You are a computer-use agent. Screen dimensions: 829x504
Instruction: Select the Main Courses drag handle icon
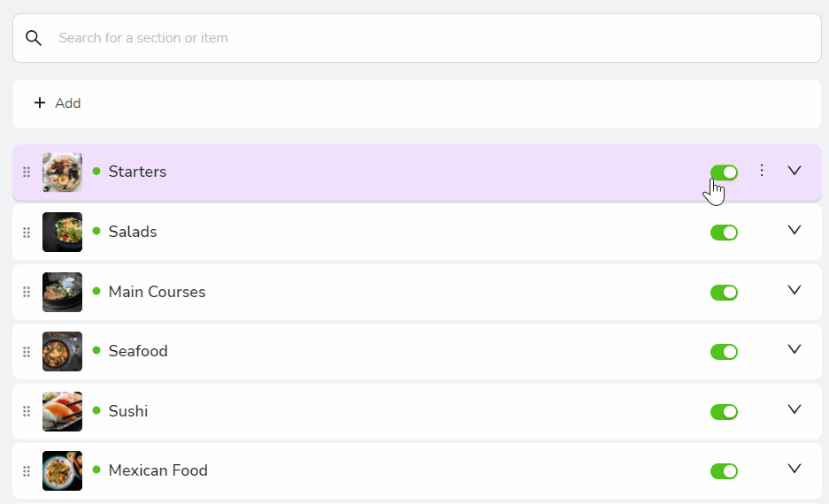point(27,292)
